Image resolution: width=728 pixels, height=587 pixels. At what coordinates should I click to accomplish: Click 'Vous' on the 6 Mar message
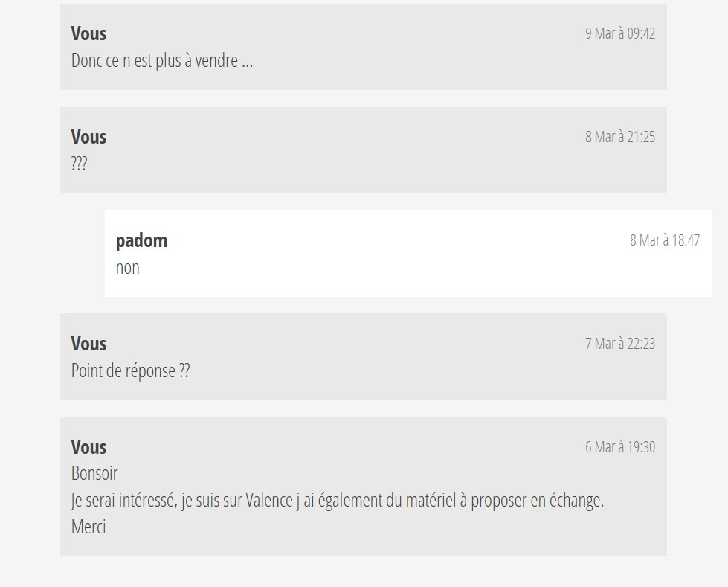88,446
